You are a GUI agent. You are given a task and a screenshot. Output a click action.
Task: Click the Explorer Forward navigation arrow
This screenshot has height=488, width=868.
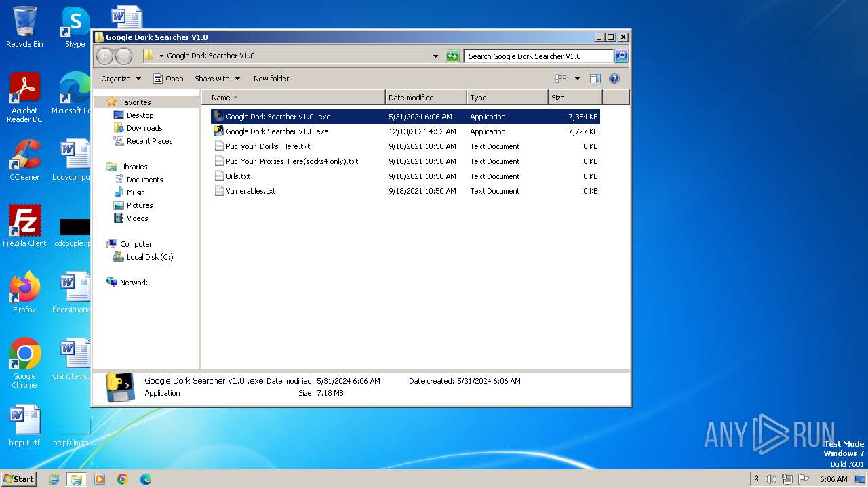(x=123, y=56)
